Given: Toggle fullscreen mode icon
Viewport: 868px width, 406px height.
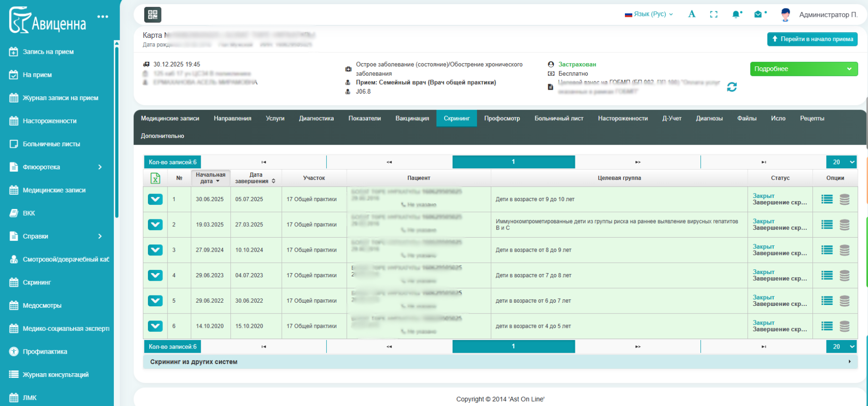Looking at the screenshot, I should click(x=714, y=15).
